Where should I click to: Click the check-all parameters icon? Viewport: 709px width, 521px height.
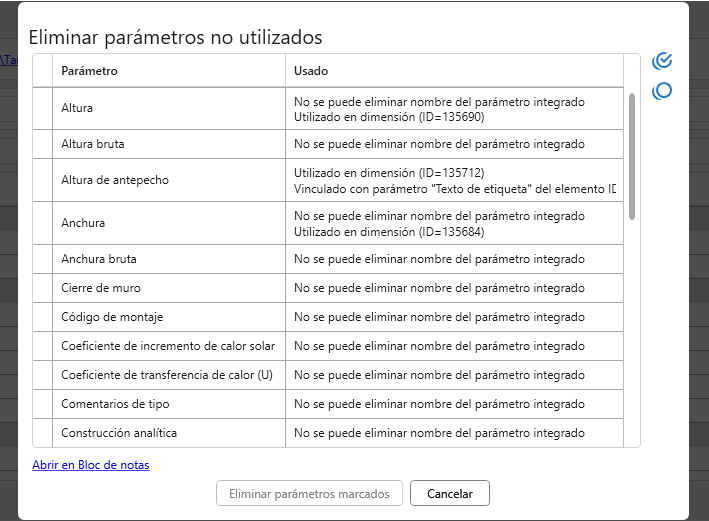(661, 62)
